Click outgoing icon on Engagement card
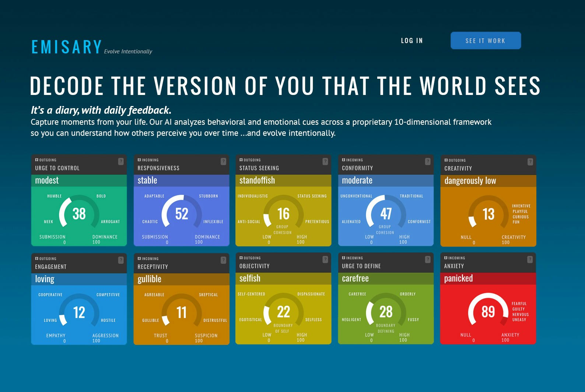The width and height of the screenshot is (585, 392). pyautogui.click(x=36, y=258)
